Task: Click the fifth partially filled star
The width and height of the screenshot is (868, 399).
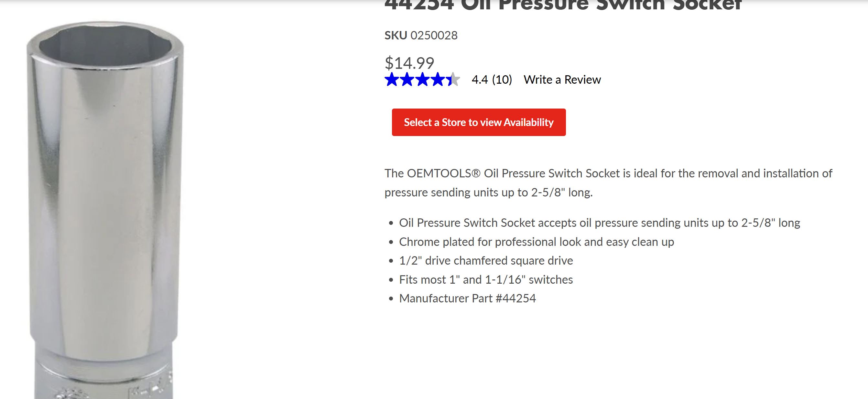Action: tap(452, 79)
